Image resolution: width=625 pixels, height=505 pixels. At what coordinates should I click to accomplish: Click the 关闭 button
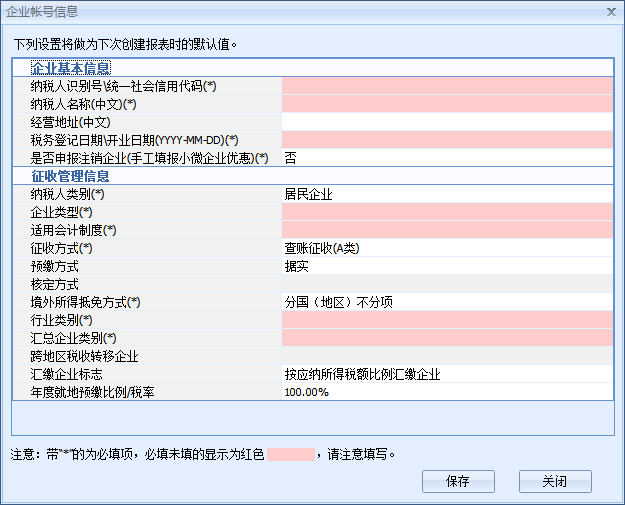[x=555, y=481]
